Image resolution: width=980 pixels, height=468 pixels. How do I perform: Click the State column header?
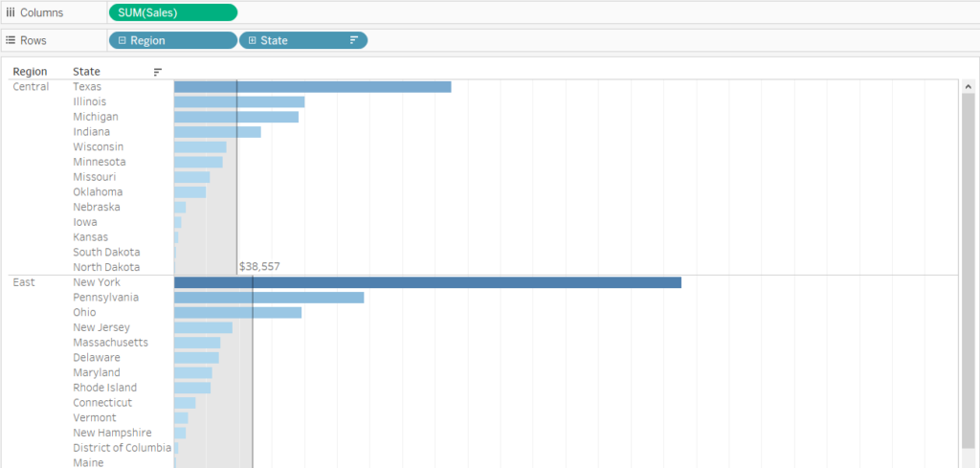pyautogui.click(x=86, y=72)
